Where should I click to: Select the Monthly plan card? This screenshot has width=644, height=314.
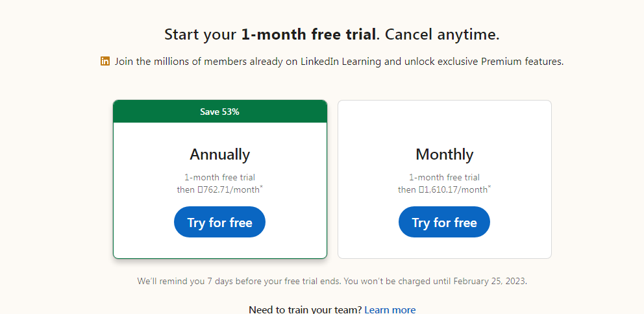(445, 179)
